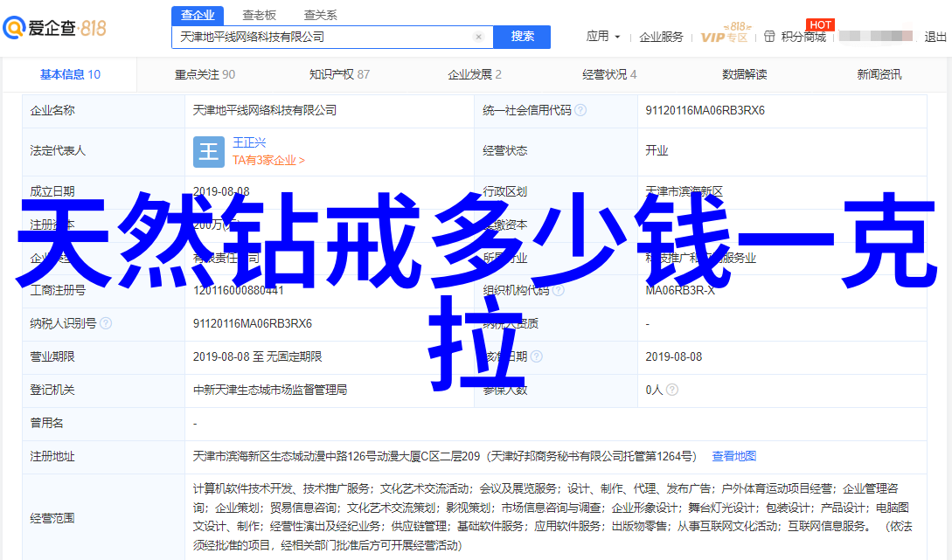Switch to 企业发展 2 tab
The height and width of the screenshot is (560, 952).
[474, 74]
